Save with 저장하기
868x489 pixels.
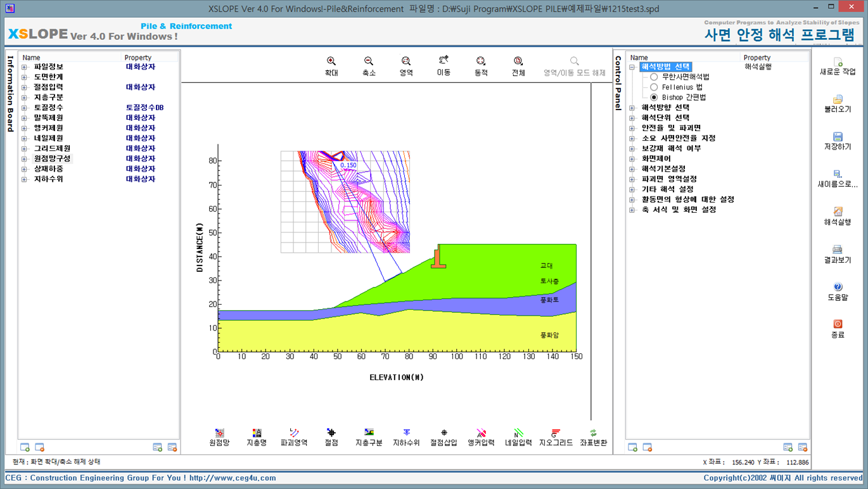pyautogui.click(x=838, y=141)
